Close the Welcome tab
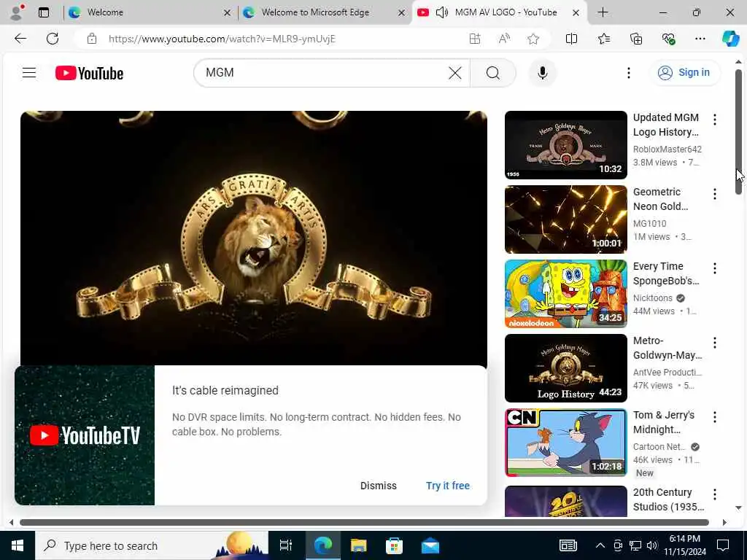This screenshot has width=747, height=560. (228, 13)
